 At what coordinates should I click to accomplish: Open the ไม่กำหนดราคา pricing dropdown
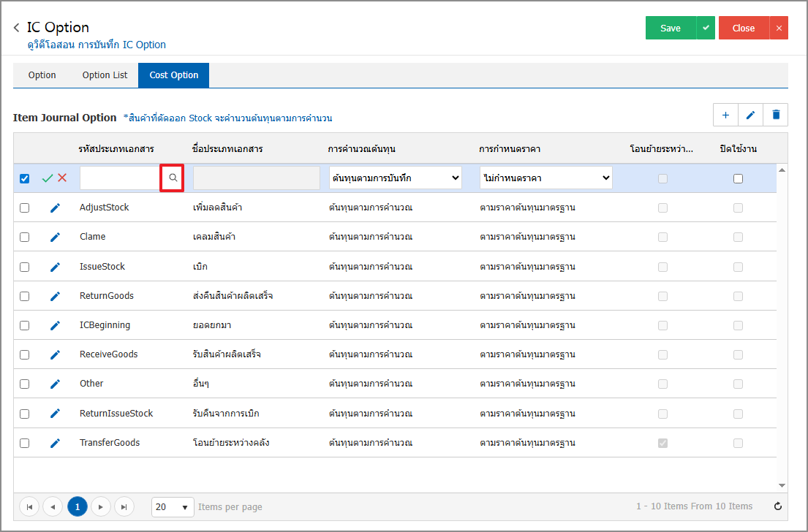coord(545,178)
